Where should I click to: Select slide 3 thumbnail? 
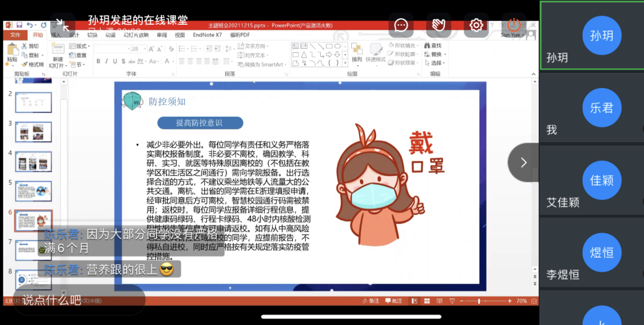[x=34, y=132]
